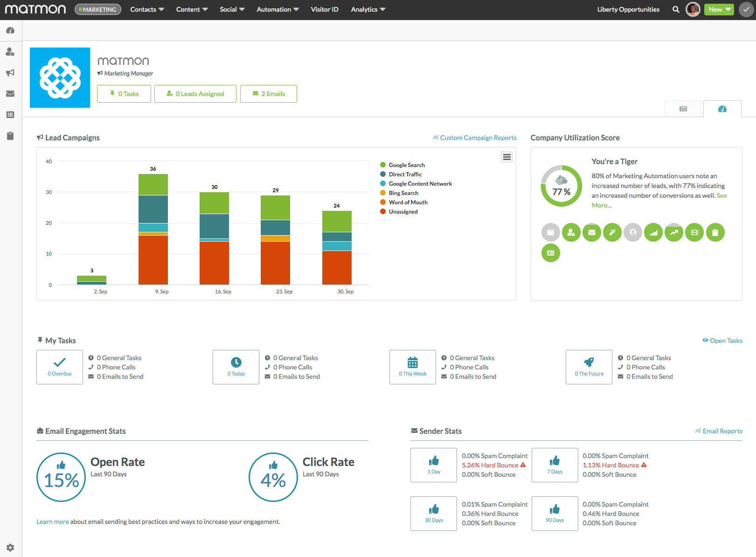Click the blue Matmon profile logo image

coord(60,77)
